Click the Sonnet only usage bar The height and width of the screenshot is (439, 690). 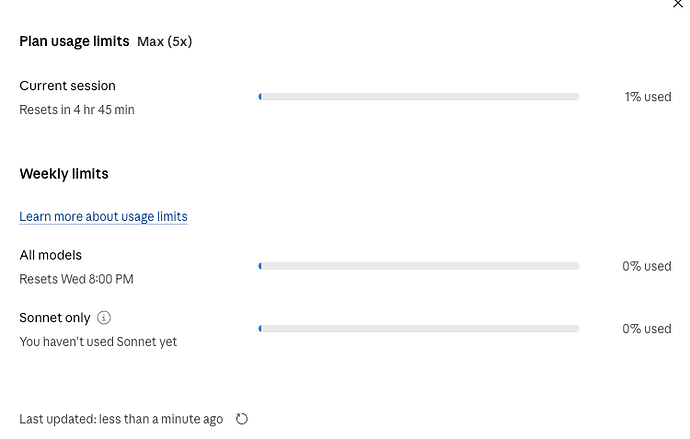tap(419, 329)
